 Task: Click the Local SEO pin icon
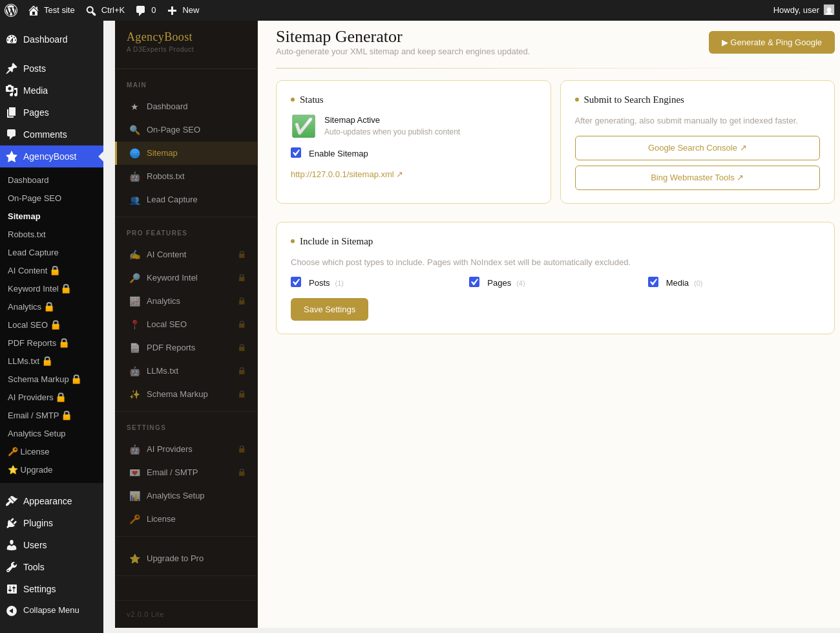click(134, 325)
